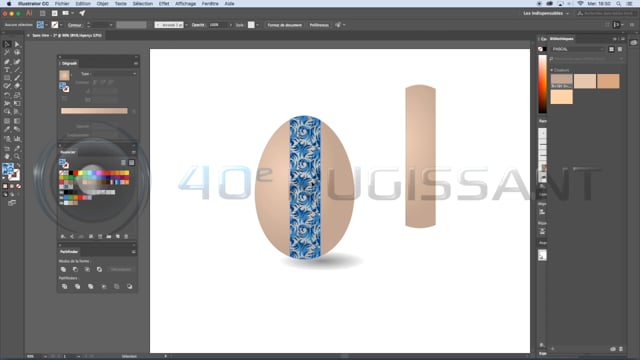Open the Arrange Documents dropdown
Screen dimensions: 640x360
68,13
